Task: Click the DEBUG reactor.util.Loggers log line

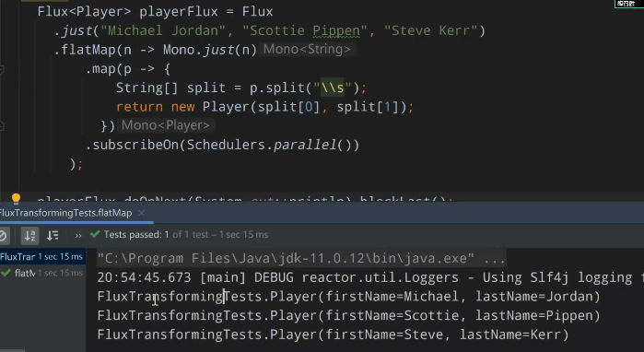Action: coord(370,277)
